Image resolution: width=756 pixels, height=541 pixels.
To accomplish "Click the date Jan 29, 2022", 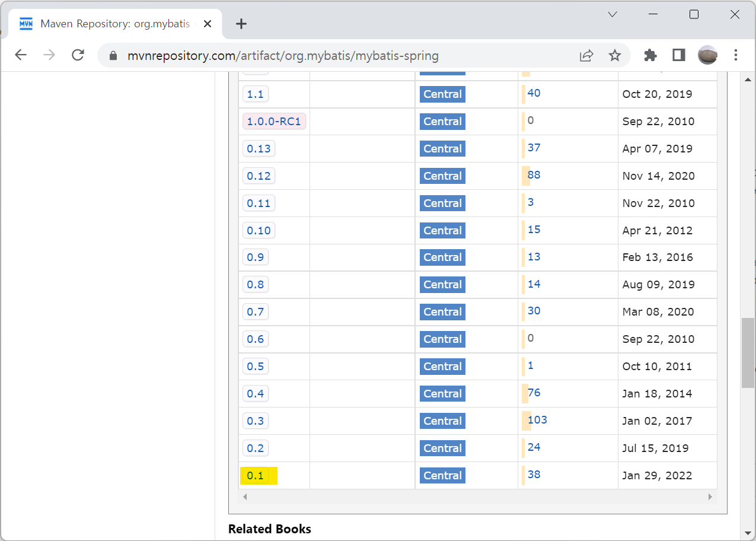I will (657, 476).
